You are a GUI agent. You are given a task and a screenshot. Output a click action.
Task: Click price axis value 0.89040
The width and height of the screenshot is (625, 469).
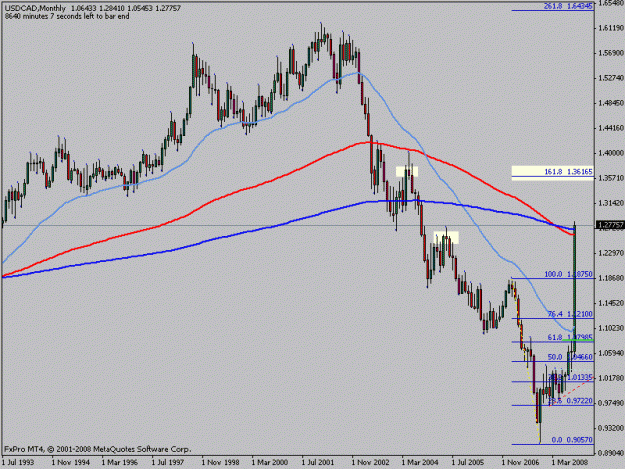tap(611, 453)
